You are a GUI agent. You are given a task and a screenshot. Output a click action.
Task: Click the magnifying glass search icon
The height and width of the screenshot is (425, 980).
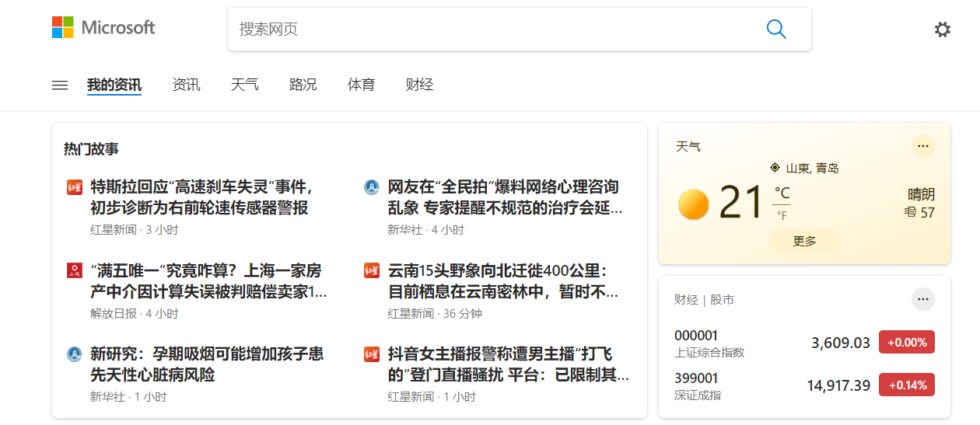pyautogui.click(x=776, y=30)
